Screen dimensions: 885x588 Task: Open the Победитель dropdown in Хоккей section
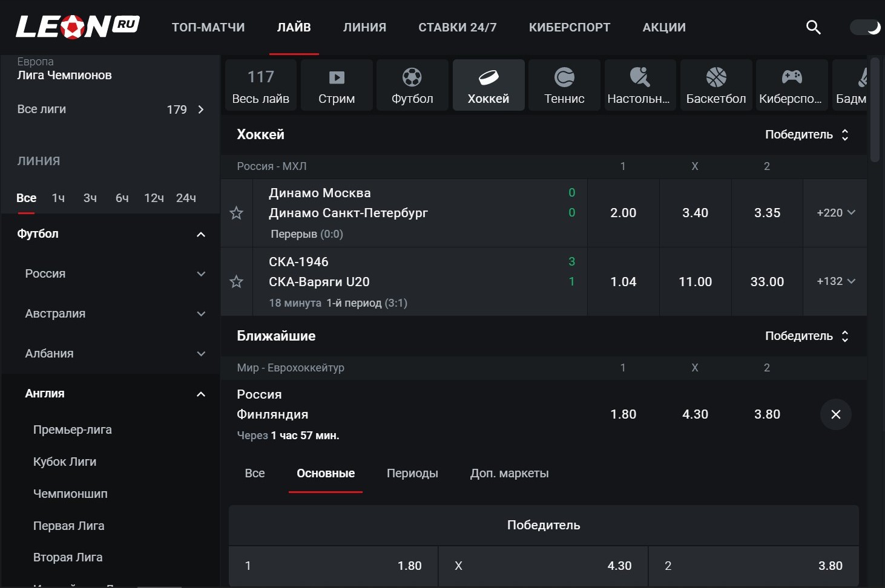(807, 134)
